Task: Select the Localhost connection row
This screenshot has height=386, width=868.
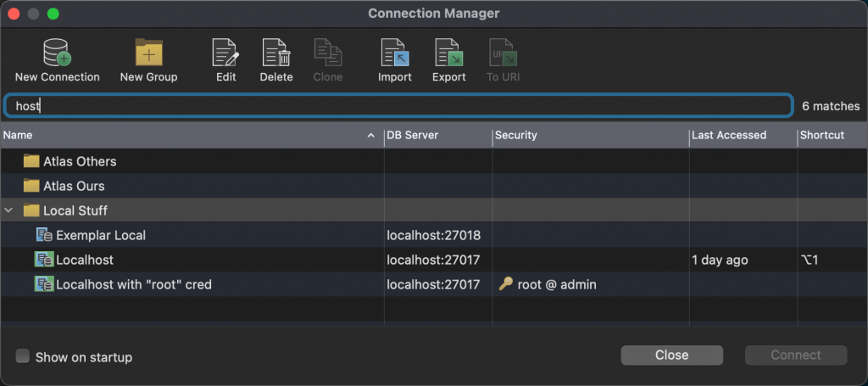Action: pyautogui.click(x=434, y=260)
